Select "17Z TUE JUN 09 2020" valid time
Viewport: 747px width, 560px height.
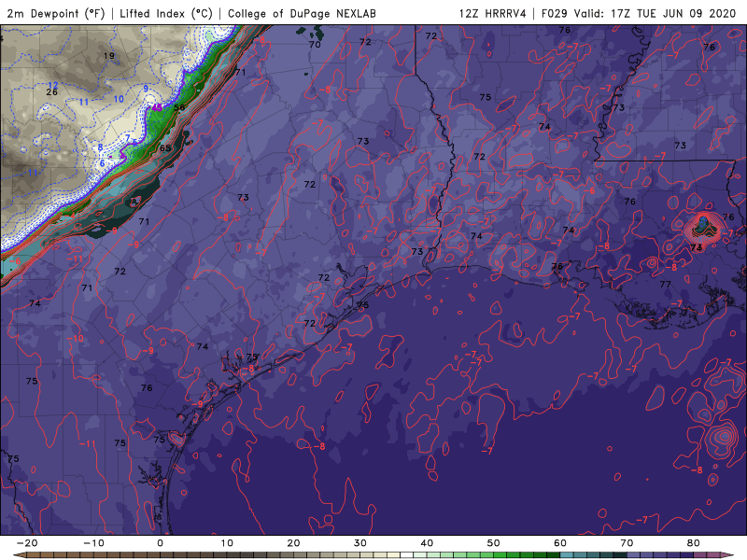(x=673, y=13)
